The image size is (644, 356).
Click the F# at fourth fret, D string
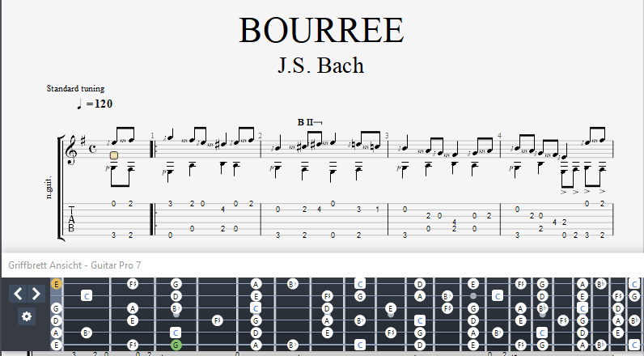coord(218,320)
